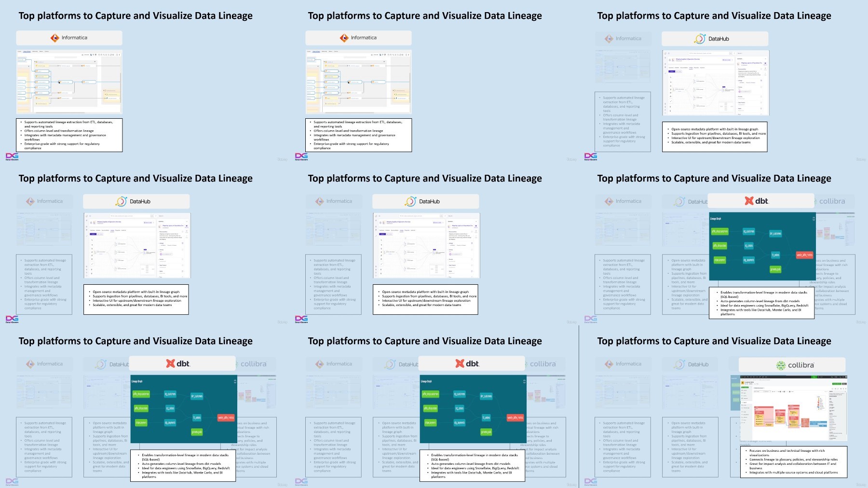The image size is (868, 488).
Task: Open the DataHub screenshot in the middle-left slide
Action: (137, 245)
